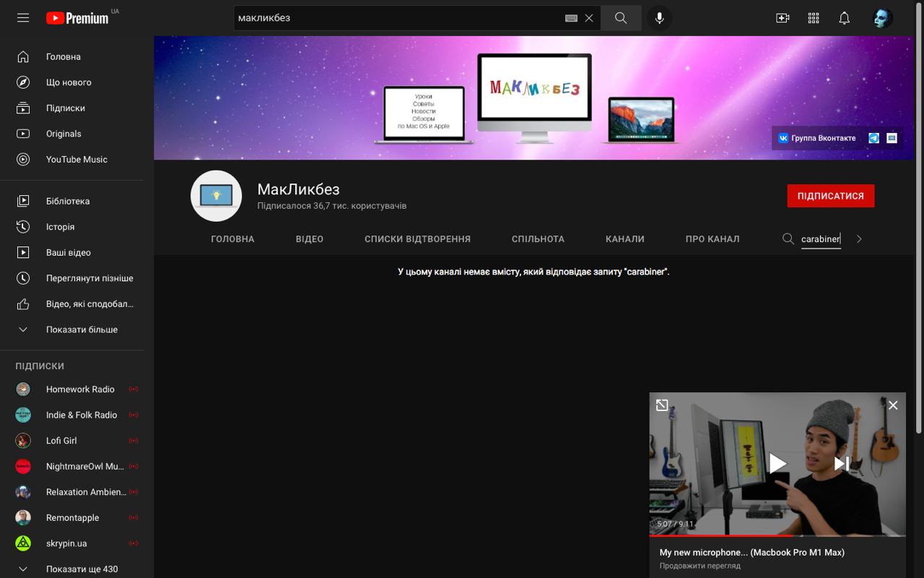Open notifications bell
924x578 pixels.
(x=844, y=18)
